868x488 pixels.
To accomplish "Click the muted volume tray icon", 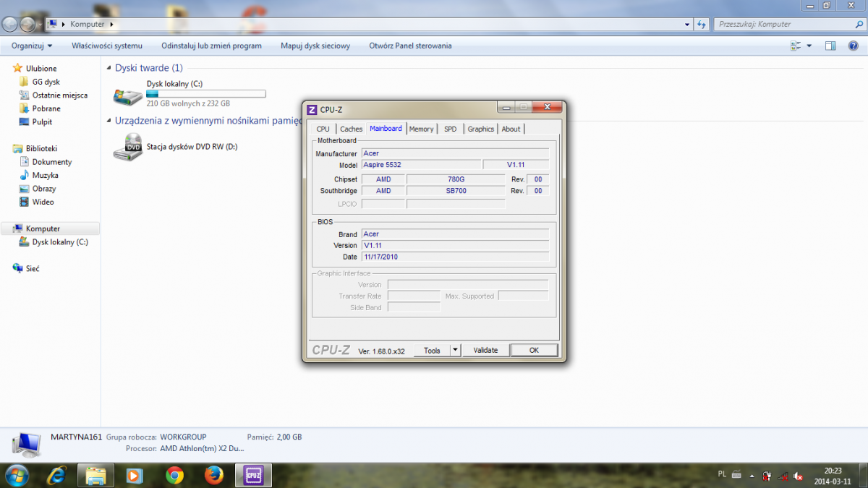I will (799, 476).
